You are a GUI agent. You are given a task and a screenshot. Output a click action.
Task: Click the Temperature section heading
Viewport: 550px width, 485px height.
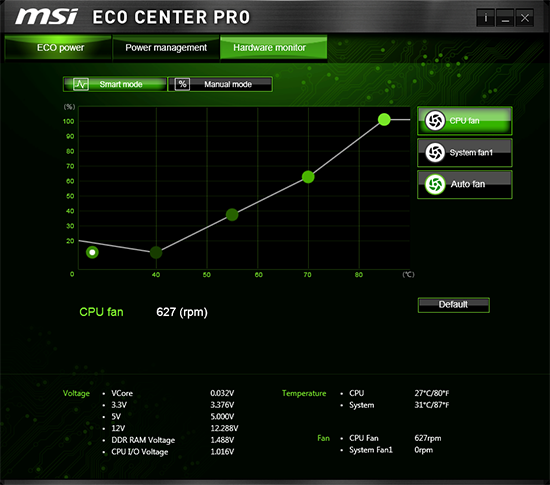click(304, 393)
